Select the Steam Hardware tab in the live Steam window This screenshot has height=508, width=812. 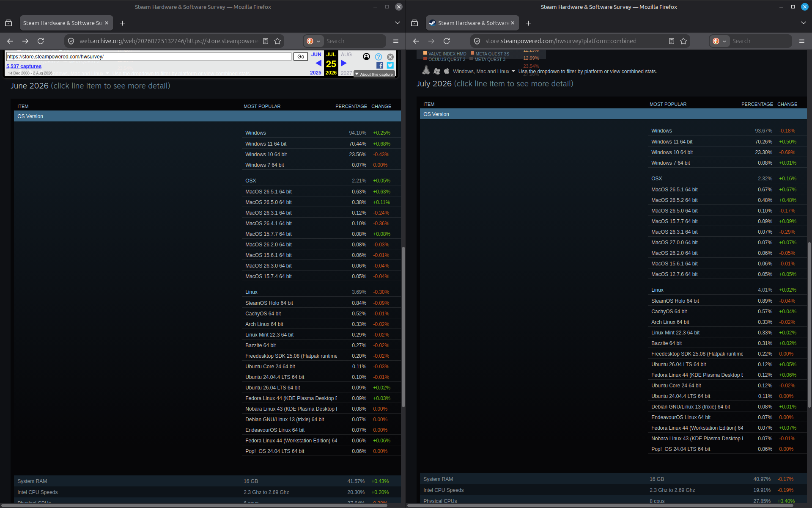[x=472, y=23]
